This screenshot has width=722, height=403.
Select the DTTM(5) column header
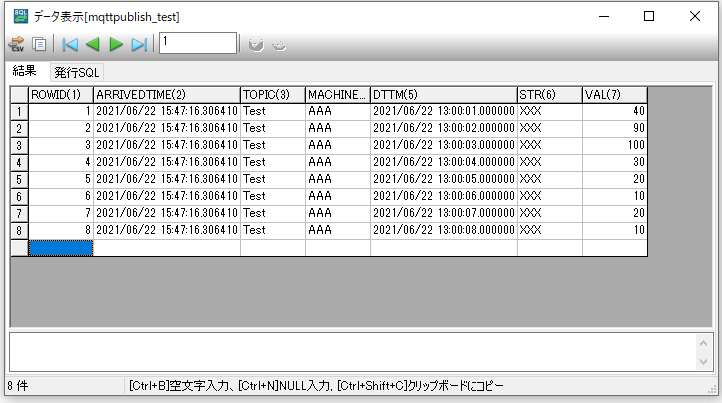point(444,94)
